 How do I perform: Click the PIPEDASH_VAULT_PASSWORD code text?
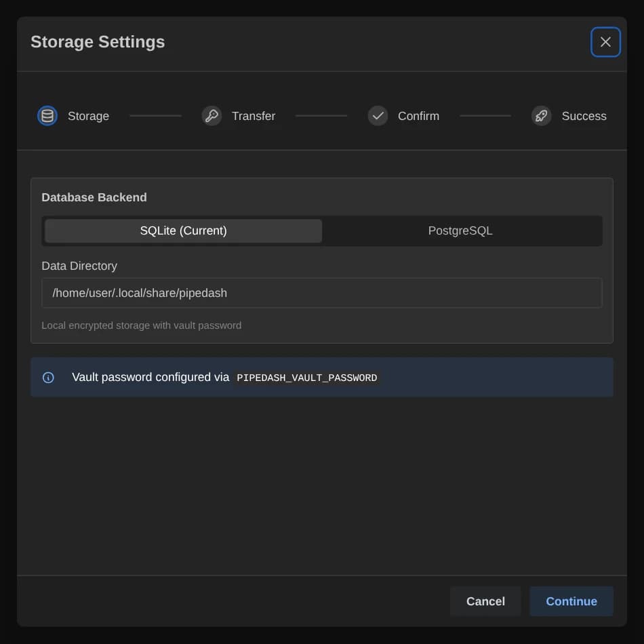click(307, 378)
